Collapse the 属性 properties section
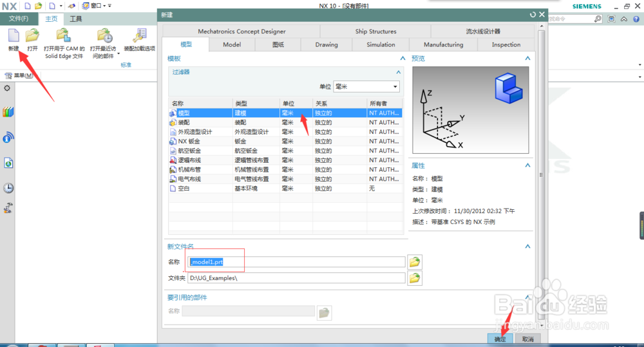Screen dimensions: 644x347 click(x=527, y=165)
